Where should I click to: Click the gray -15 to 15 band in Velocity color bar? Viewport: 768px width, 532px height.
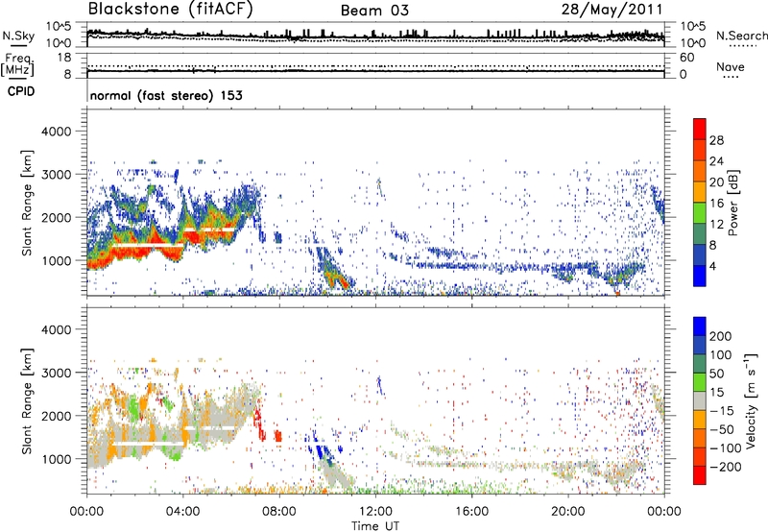pos(700,400)
